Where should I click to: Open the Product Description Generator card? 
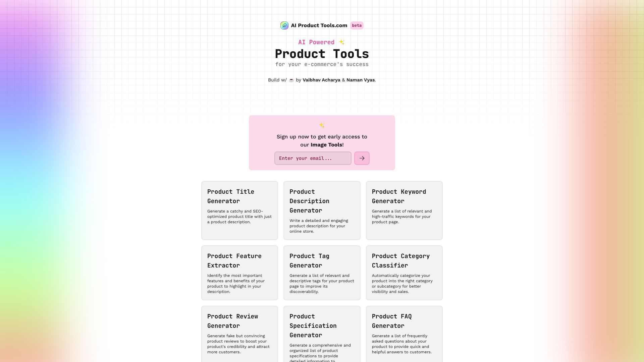click(x=322, y=210)
